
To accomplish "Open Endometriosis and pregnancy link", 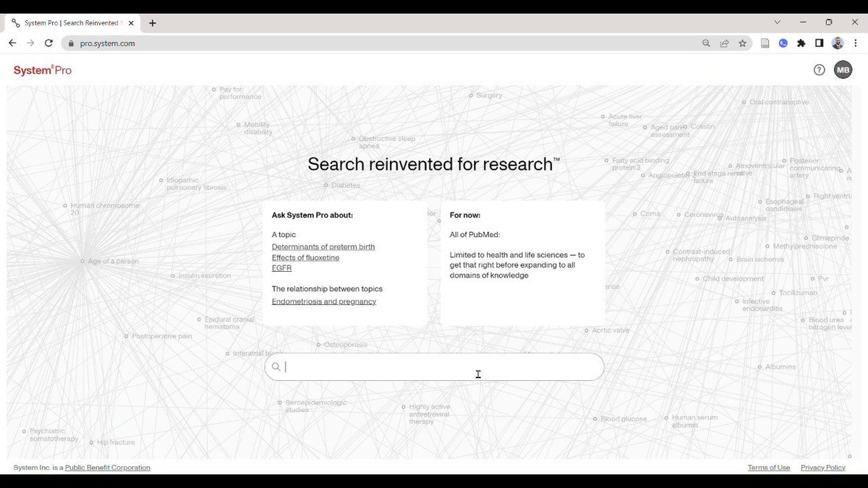I will pyautogui.click(x=324, y=301).
